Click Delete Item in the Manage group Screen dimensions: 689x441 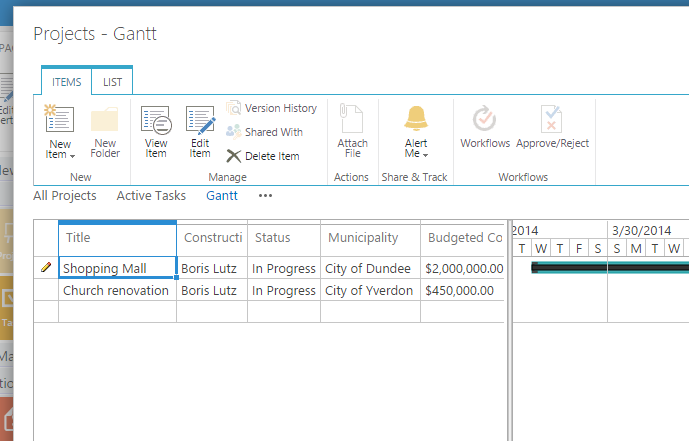pos(263,156)
